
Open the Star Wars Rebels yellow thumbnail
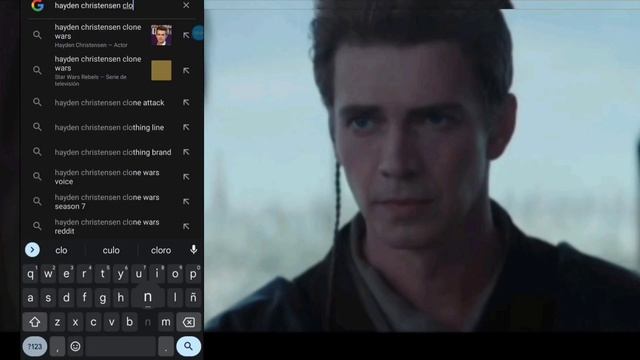pos(161,70)
